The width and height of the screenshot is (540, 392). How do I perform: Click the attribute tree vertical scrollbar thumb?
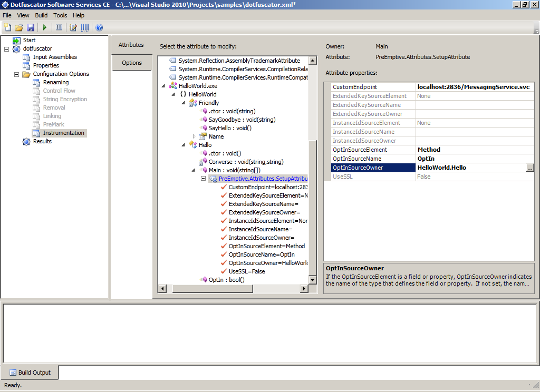click(312, 208)
